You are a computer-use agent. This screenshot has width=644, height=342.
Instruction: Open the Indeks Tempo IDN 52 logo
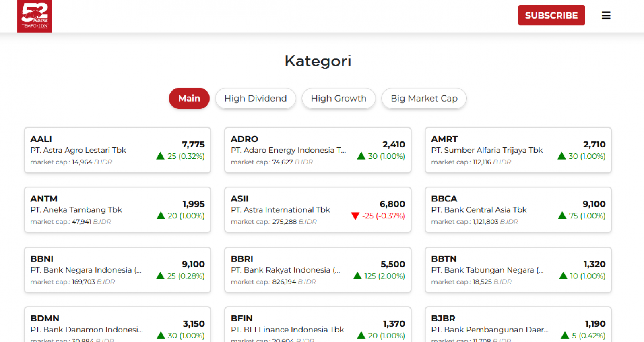coord(35,16)
